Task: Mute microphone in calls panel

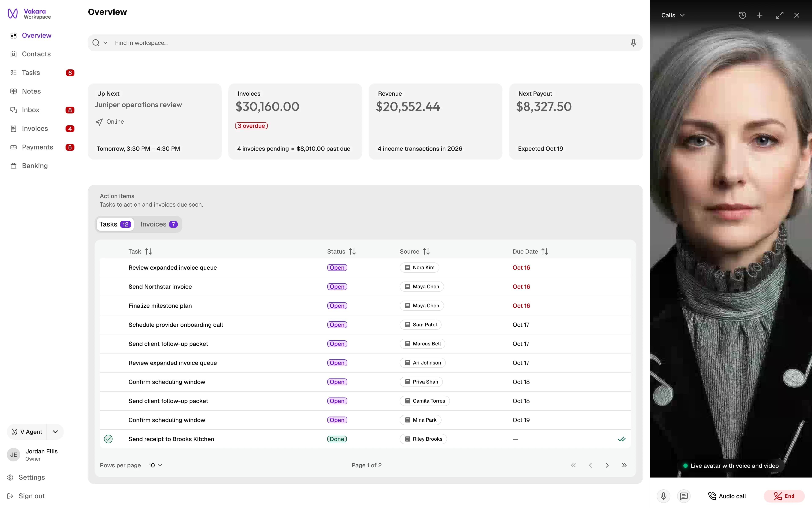Action: click(x=663, y=496)
